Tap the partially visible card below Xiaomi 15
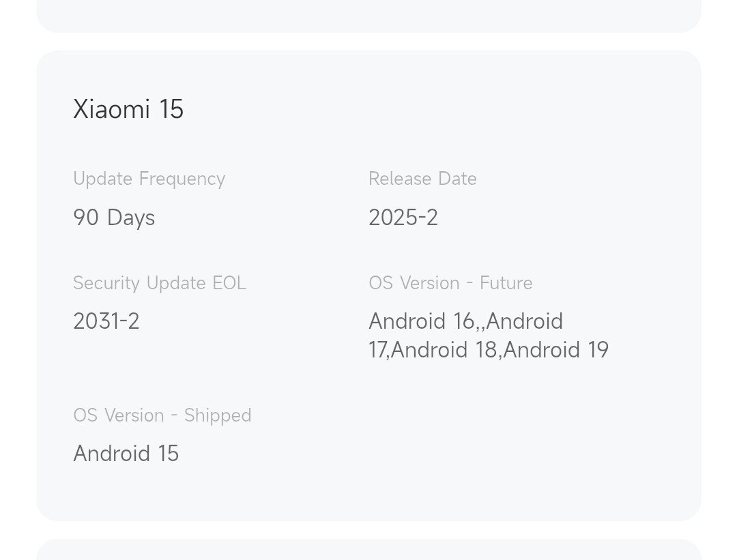Viewport: 737px width, 560px height. click(369, 550)
